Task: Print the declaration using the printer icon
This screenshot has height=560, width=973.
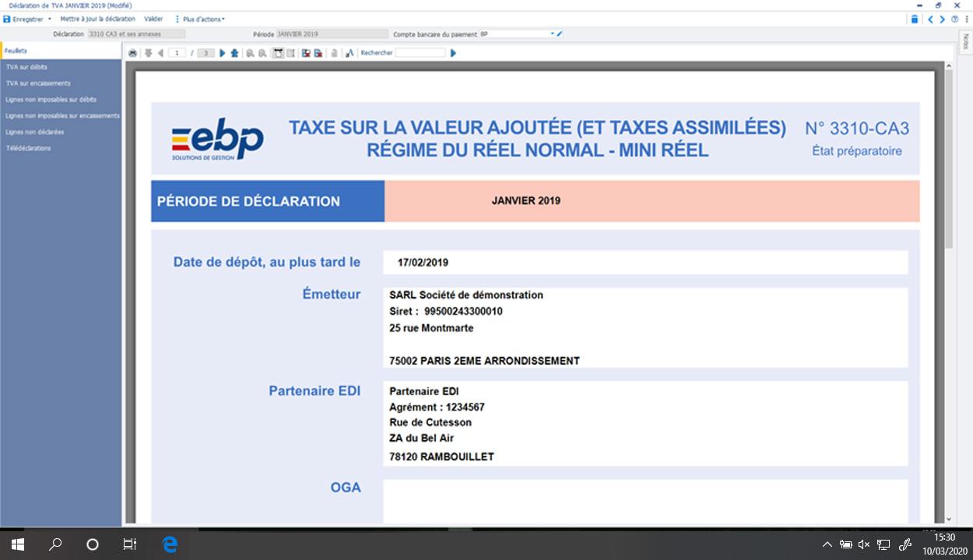Action: click(x=134, y=52)
